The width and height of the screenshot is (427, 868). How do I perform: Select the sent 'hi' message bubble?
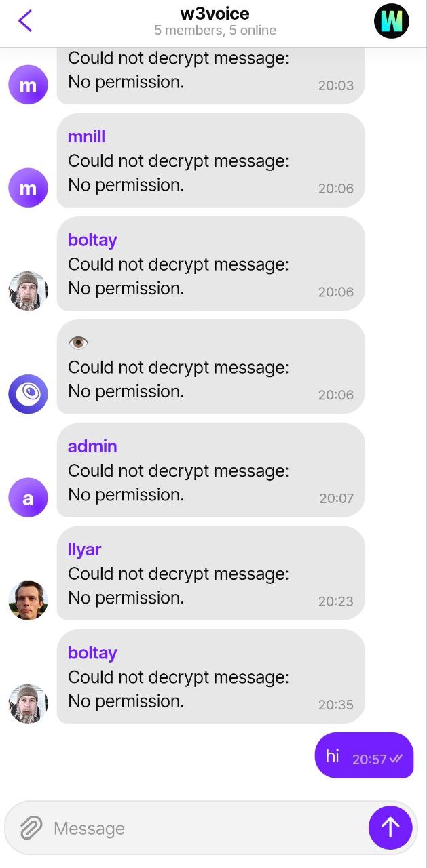364,755
